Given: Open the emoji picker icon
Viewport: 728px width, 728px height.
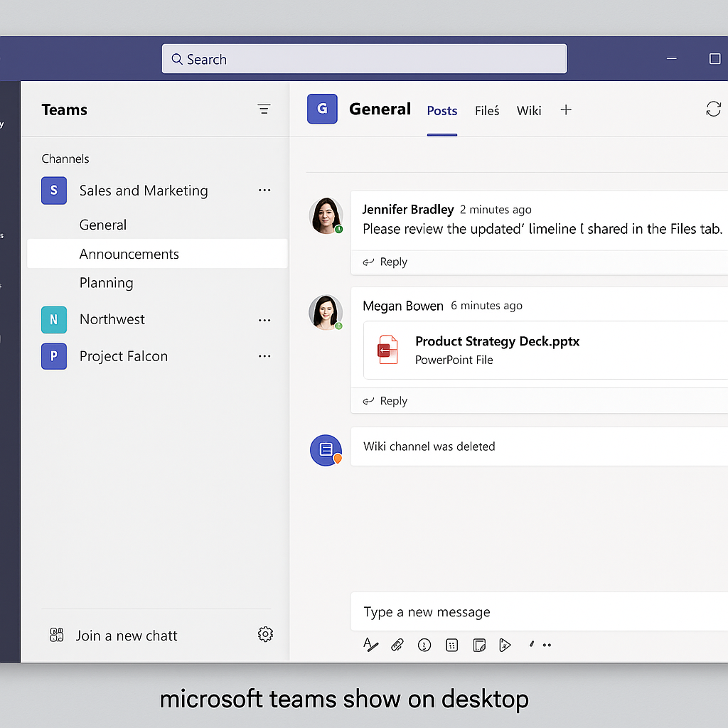Looking at the screenshot, I should pos(424,645).
